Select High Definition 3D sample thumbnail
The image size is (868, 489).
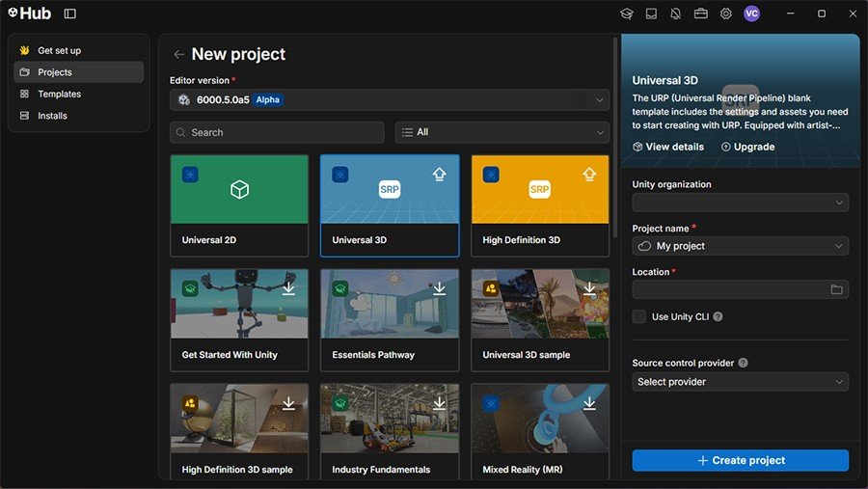pos(239,419)
